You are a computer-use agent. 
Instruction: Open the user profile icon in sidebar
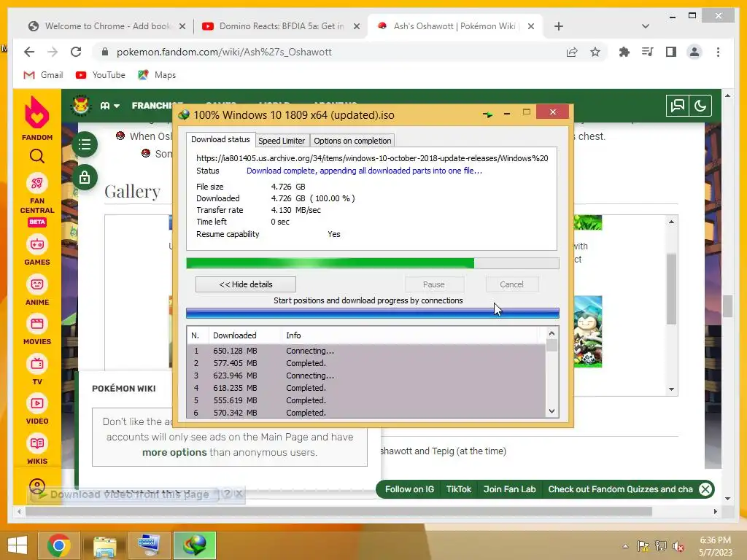(x=37, y=486)
